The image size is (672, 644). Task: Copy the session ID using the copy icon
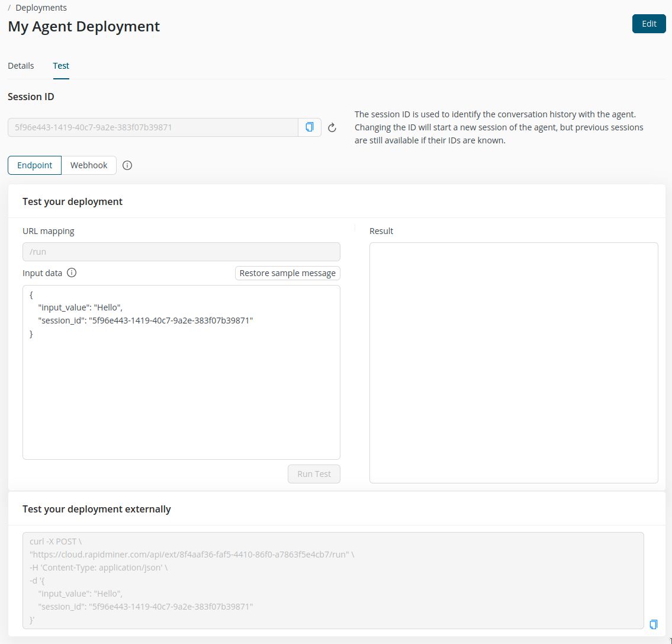(x=309, y=127)
